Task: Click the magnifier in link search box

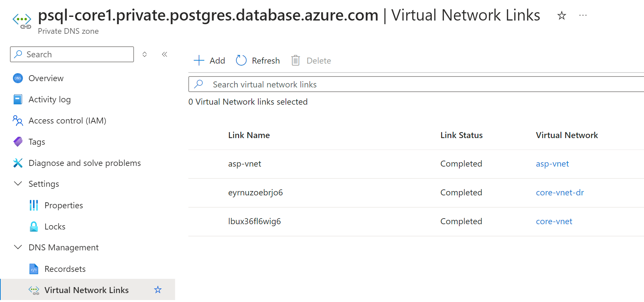Action: 199,84
